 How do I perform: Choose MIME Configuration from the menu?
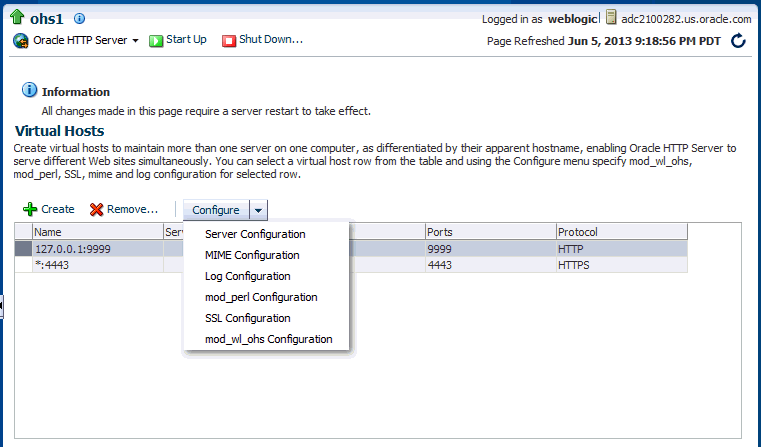pos(252,255)
